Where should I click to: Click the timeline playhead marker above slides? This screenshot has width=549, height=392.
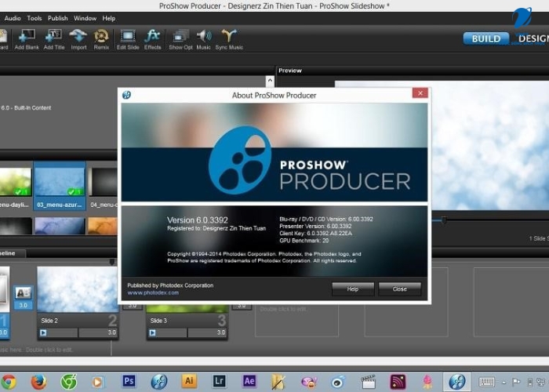pyautogui.click(x=112, y=262)
